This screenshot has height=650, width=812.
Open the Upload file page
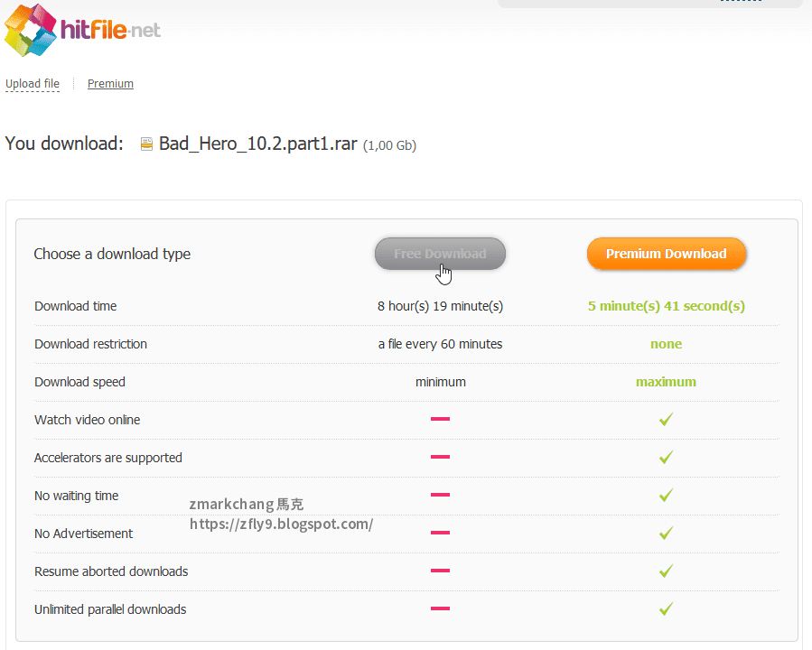(x=33, y=83)
